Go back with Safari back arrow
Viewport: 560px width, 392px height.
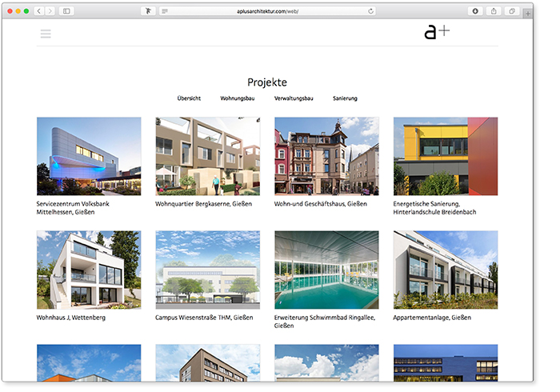(x=39, y=11)
